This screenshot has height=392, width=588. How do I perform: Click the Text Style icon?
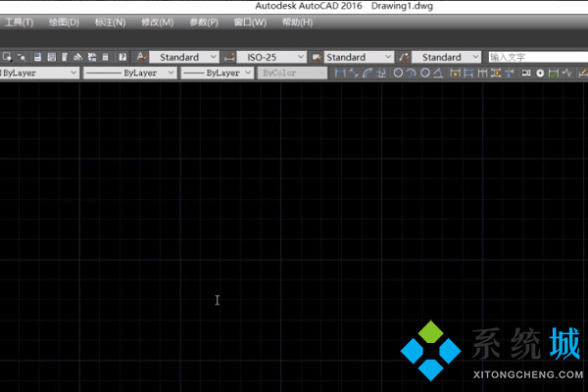point(141,58)
